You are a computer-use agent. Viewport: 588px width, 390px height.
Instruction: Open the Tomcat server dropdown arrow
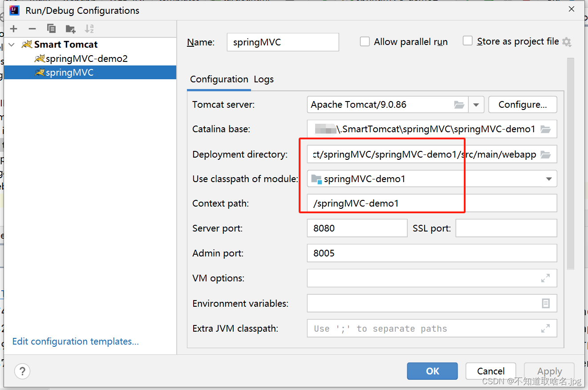(476, 105)
